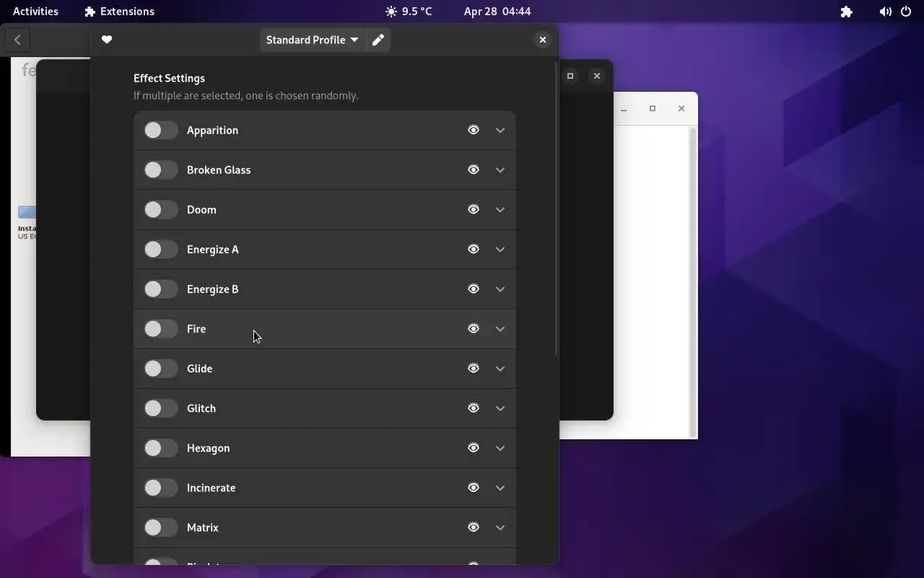Edit profile with the pencil icon
The height and width of the screenshot is (578, 924).
[378, 40]
